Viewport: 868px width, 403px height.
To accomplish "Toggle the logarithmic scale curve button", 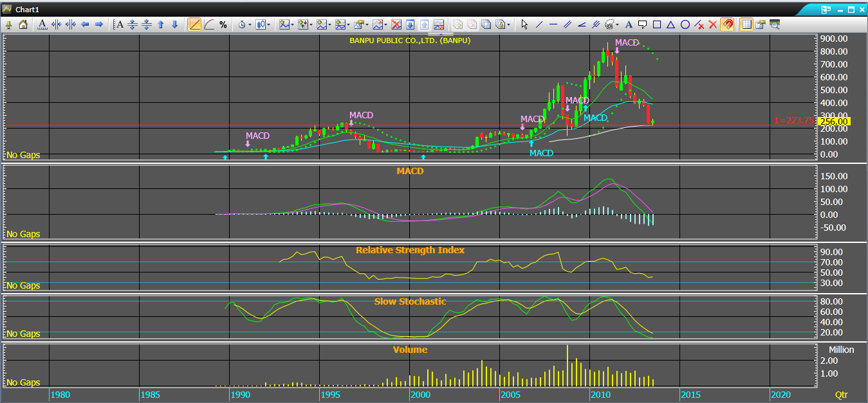I will (209, 24).
